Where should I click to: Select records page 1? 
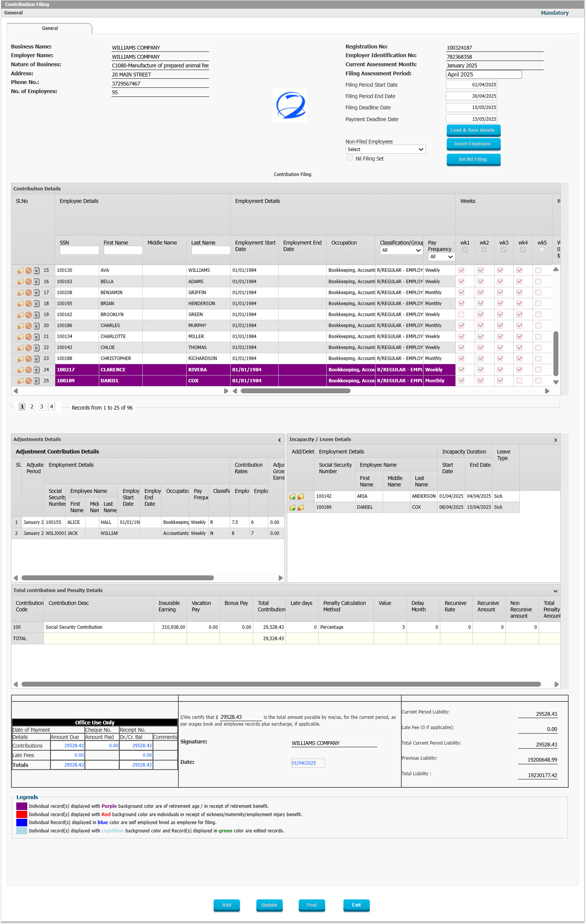(x=22, y=407)
